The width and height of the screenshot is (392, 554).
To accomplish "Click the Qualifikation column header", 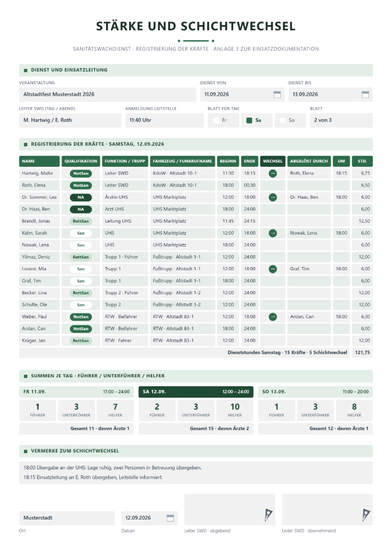I will [x=80, y=161].
